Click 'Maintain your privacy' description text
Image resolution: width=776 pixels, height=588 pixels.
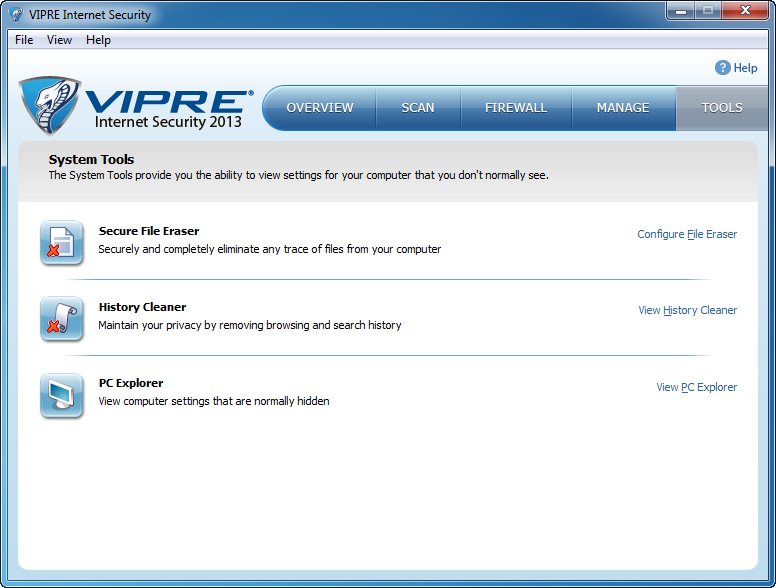[x=249, y=325]
